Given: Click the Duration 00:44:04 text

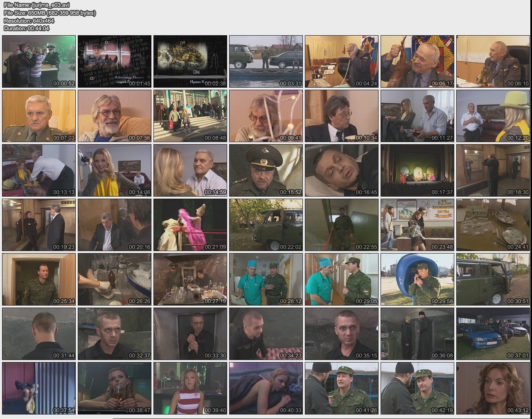Looking at the screenshot, I should pos(27,28).
